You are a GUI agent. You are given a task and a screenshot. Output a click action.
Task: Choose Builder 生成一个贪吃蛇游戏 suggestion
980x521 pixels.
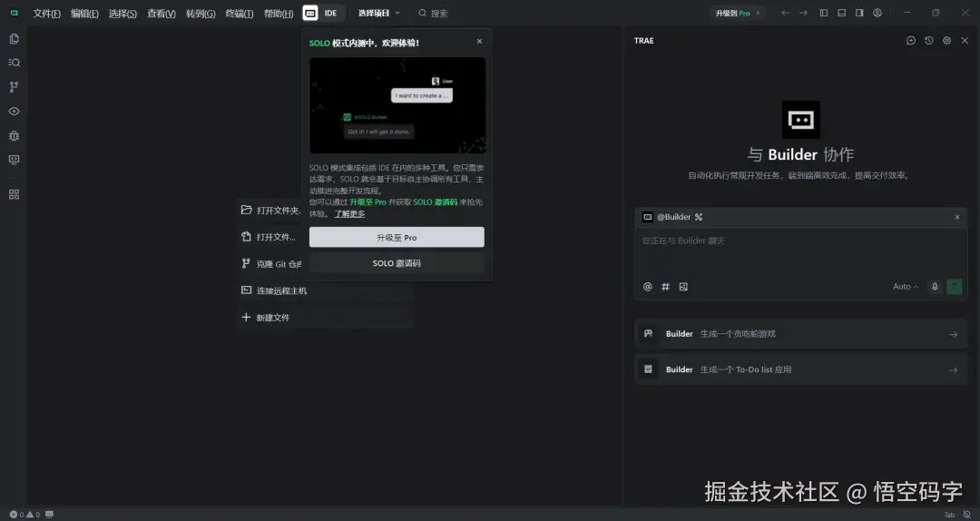(x=800, y=334)
